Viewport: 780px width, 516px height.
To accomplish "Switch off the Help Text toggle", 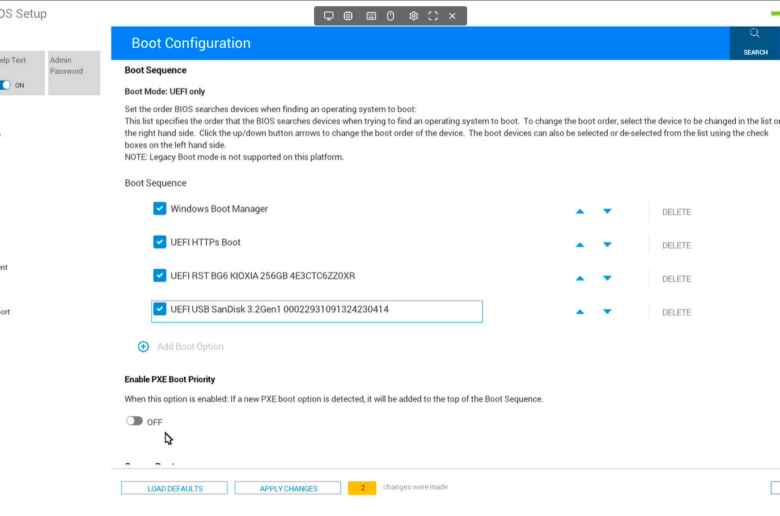I will 5,85.
